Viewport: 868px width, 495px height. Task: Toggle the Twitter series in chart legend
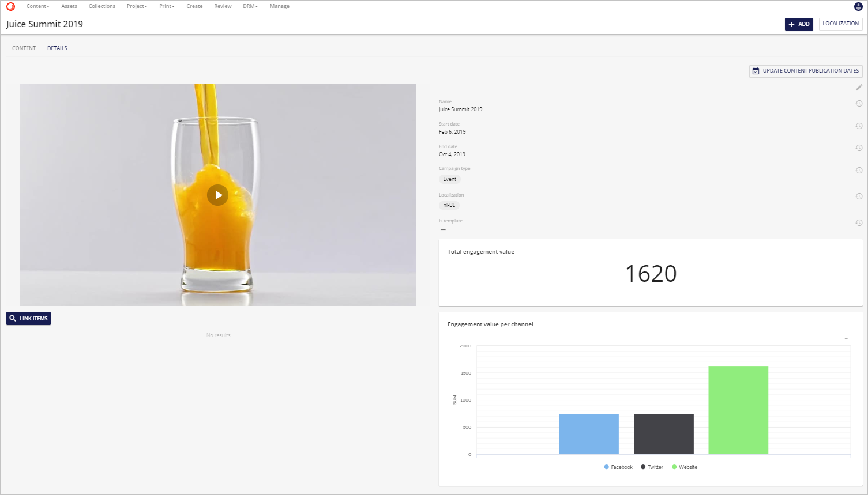tap(652, 467)
